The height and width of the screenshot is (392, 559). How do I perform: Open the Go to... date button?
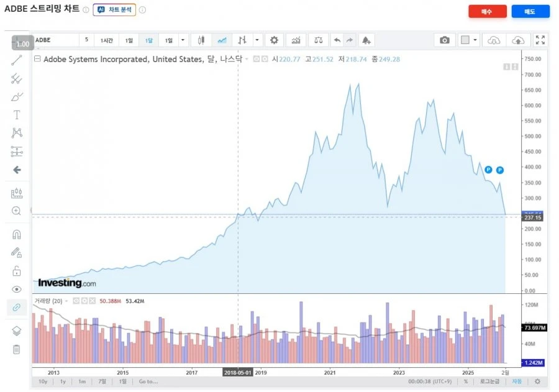(x=148, y=381)
